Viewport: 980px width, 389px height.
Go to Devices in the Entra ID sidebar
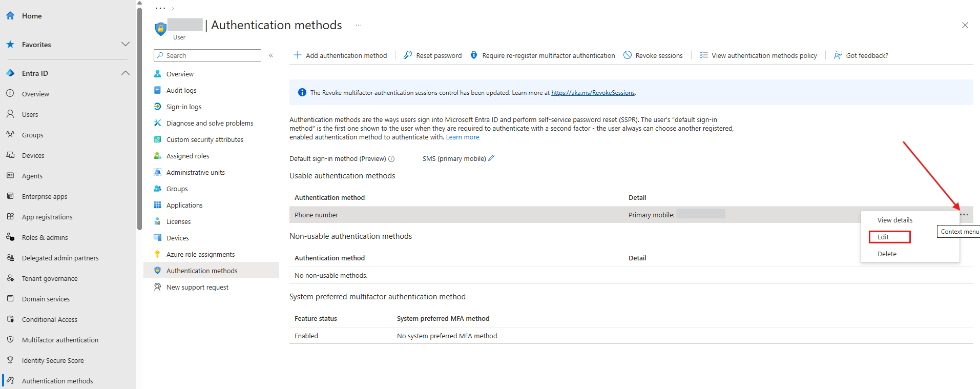pos(33,155)
